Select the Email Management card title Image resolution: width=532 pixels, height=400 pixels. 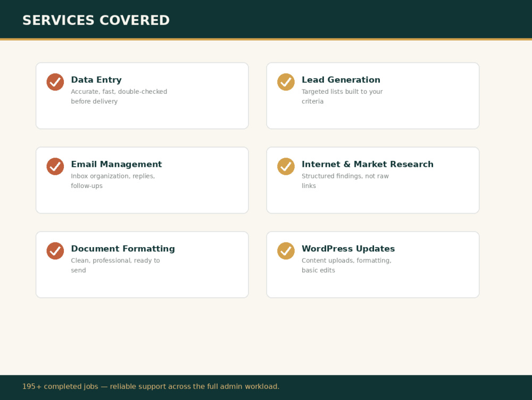tap(117, 165)
